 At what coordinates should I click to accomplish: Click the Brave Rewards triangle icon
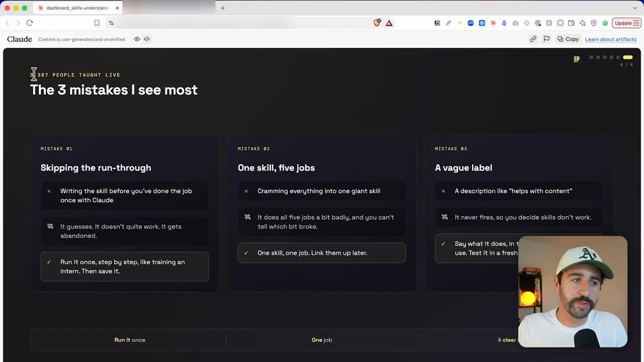coord(389,23)
